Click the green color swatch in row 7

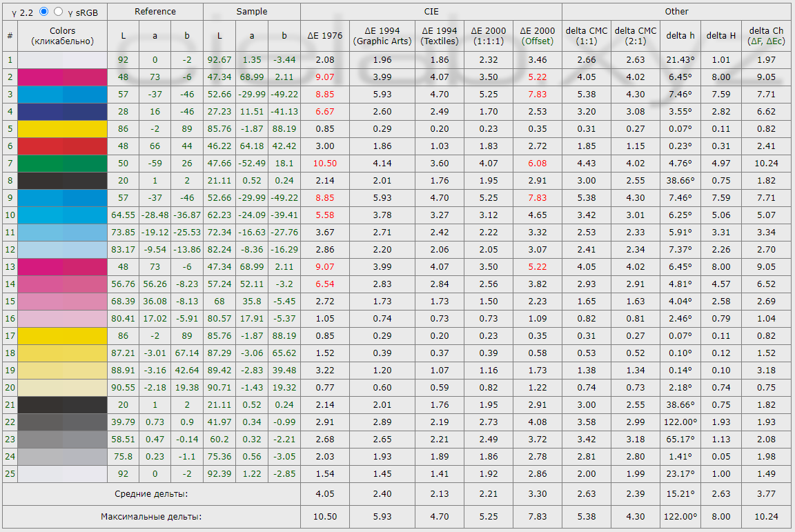pyautogui.click(x=62, y=164)
